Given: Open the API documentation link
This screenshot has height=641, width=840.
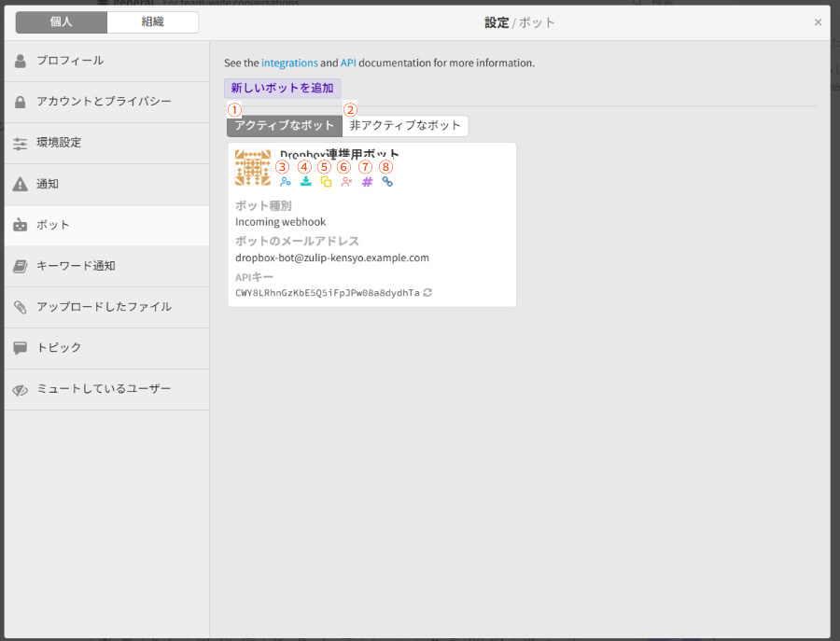Looking at the screenshot, I should 347,63.
